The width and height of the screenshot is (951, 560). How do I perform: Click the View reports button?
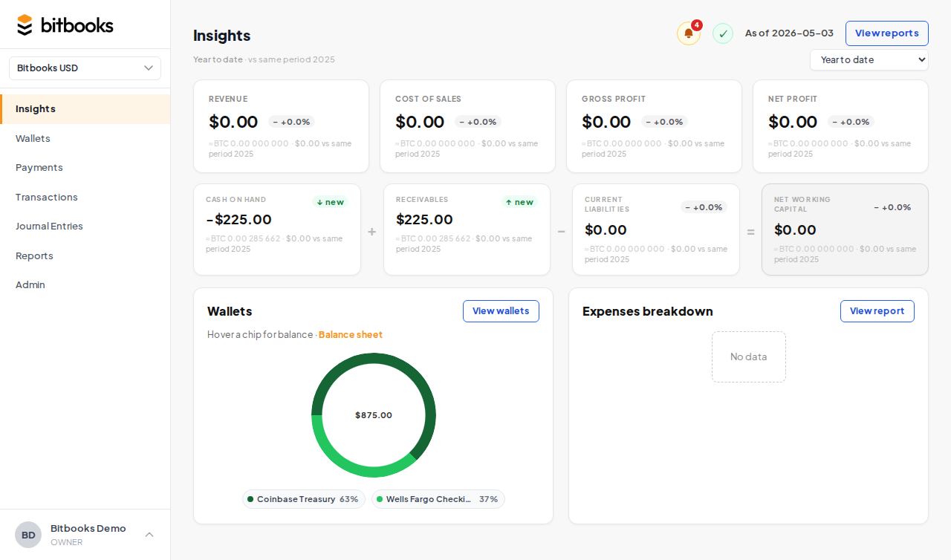coord(887,33)
